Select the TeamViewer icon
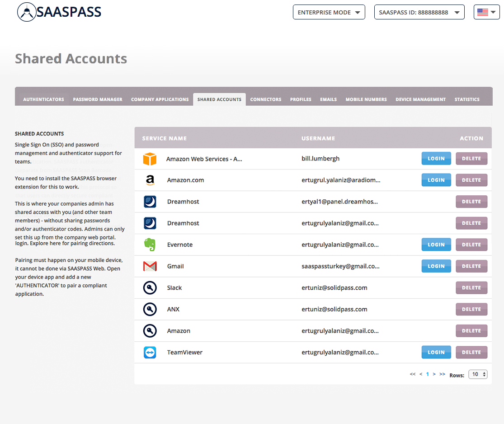The width and height of the screenshot is (504, 424). point(150,352)
